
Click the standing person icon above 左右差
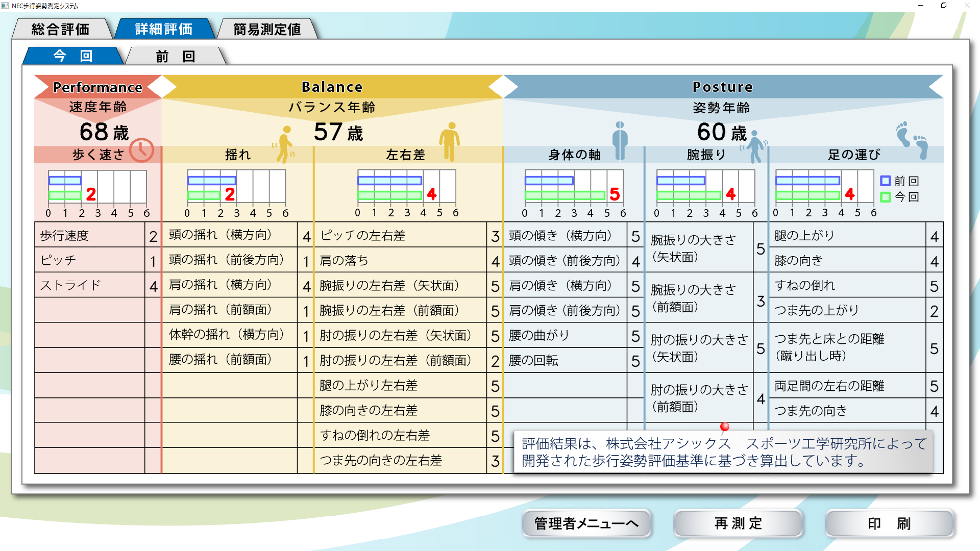[x=450, y=141]
